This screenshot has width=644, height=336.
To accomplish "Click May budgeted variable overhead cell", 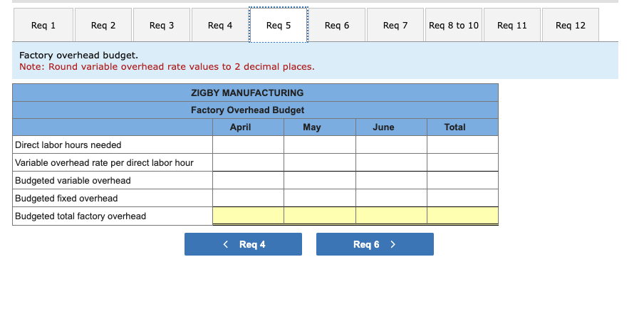I will [x=320, y=181].
